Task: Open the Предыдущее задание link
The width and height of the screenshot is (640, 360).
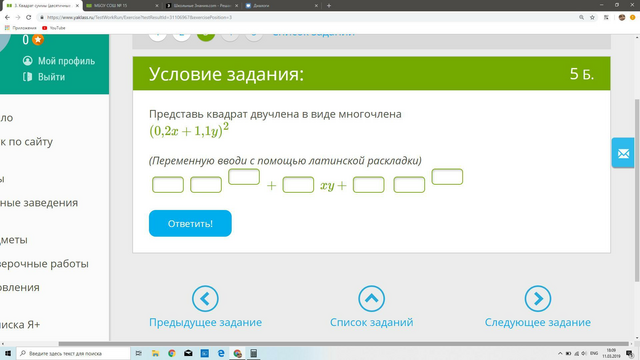Action: click(x=205, y=322)
